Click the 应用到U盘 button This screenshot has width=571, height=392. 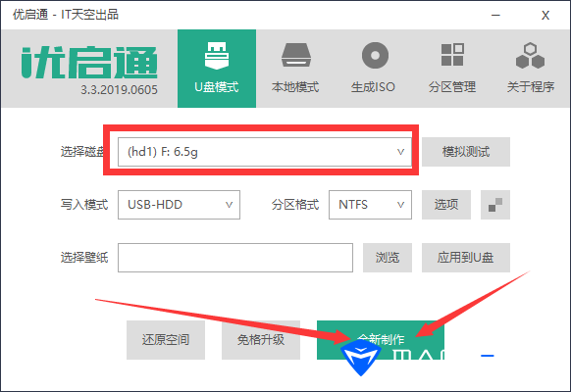coord(466,258)
